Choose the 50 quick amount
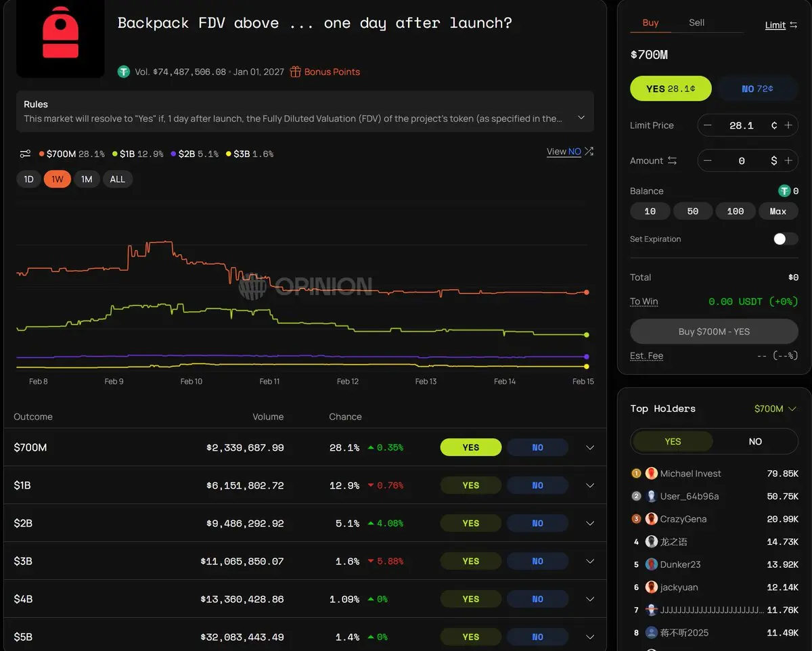 693,211
